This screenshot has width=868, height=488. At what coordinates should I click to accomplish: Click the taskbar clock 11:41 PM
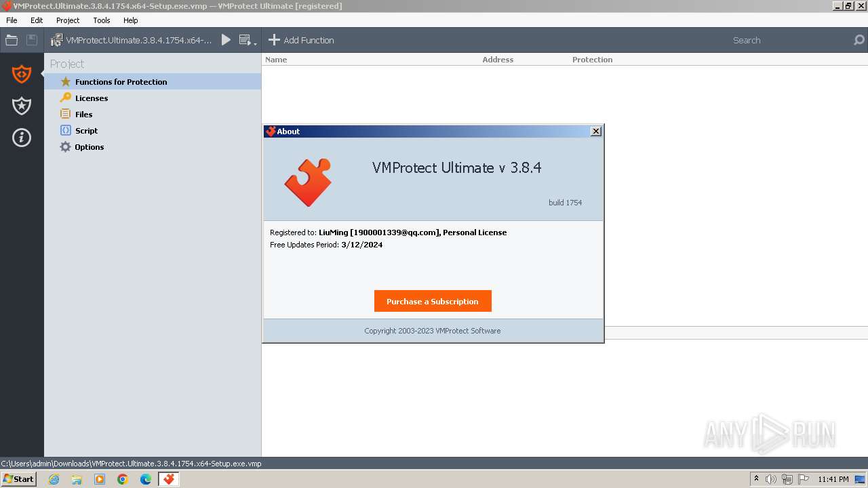(833, 479)
